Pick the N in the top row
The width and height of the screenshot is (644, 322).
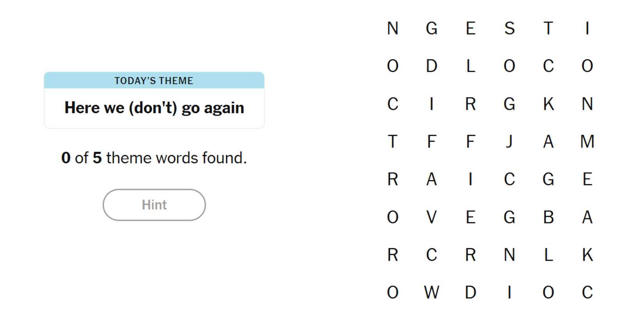pyautogui.click(x=393, y=28)
